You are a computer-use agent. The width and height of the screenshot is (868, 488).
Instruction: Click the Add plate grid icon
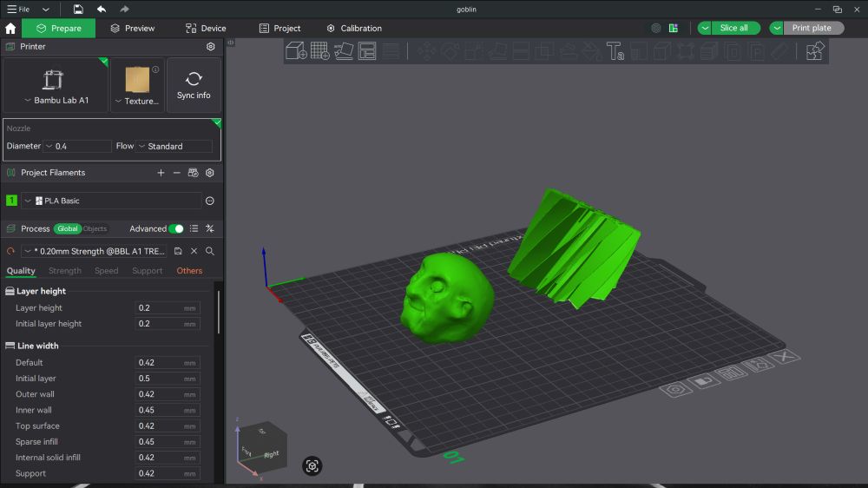click(x=320, y=51)
